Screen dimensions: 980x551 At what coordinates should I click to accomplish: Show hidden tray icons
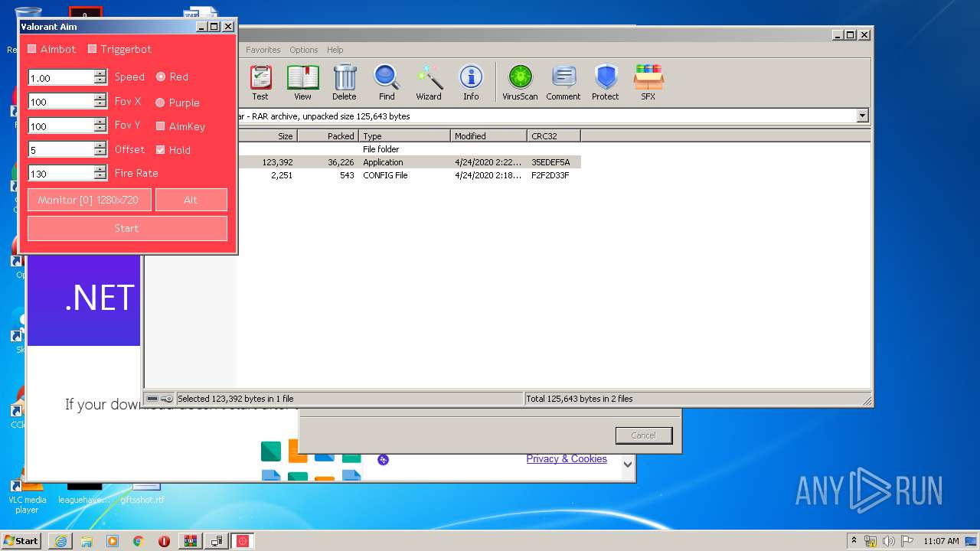pos(854,541)
